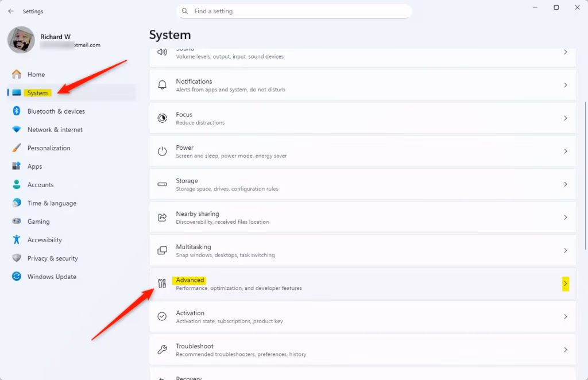
Task: Open Troubleshoot via its right chevron
Action: [x=566, y=350]
